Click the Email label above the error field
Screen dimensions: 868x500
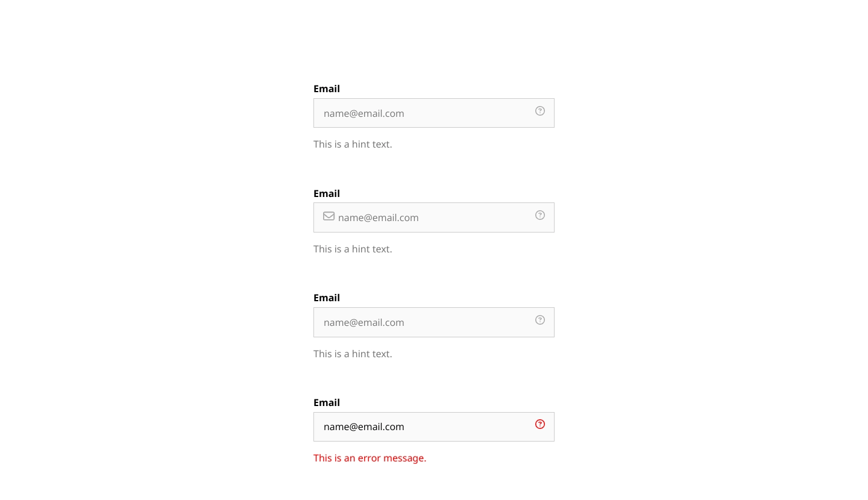[x=327, y=402]
